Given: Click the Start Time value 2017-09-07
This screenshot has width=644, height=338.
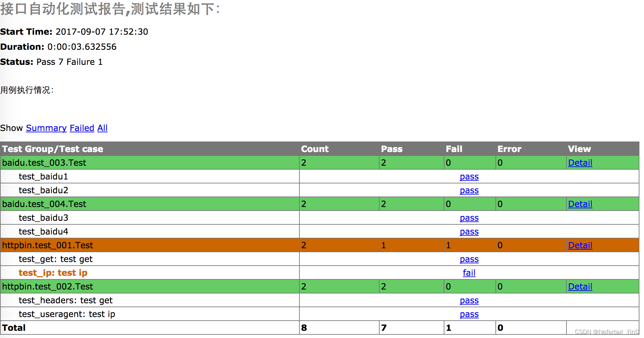Looking at the screenshot, I should click(102, 32).
